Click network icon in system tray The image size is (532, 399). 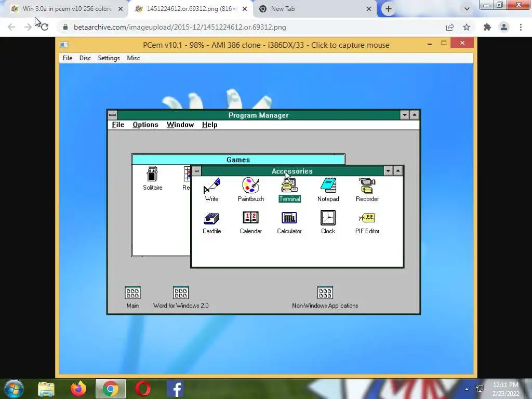point(480,389)
